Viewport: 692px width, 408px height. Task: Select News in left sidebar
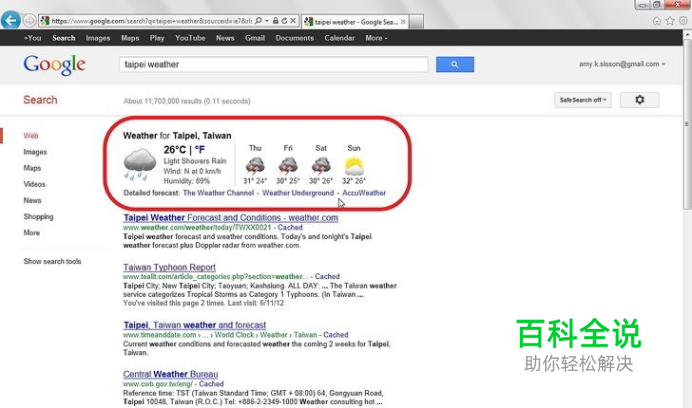[x=32, y=200]
